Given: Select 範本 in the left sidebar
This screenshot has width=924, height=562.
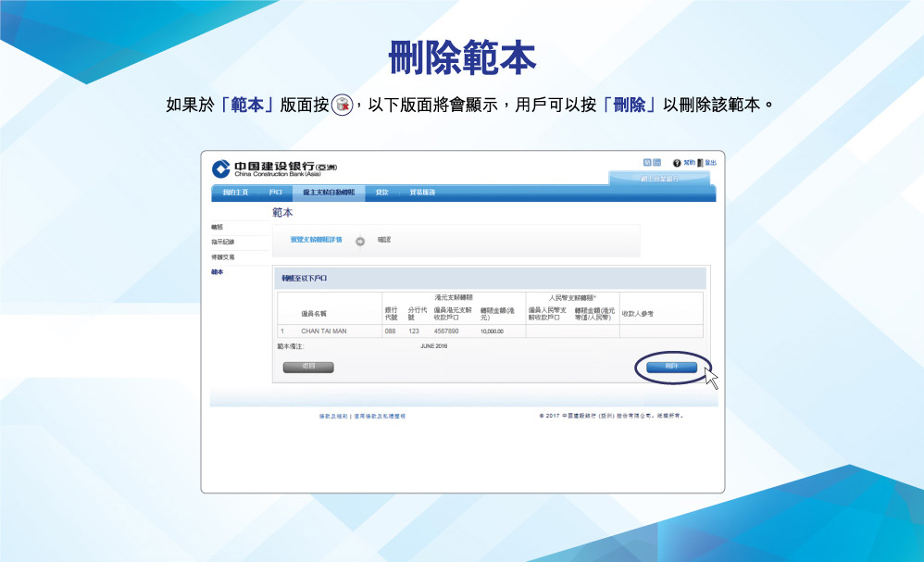Looking at the screenshot, I should click(x=218, y=272).
